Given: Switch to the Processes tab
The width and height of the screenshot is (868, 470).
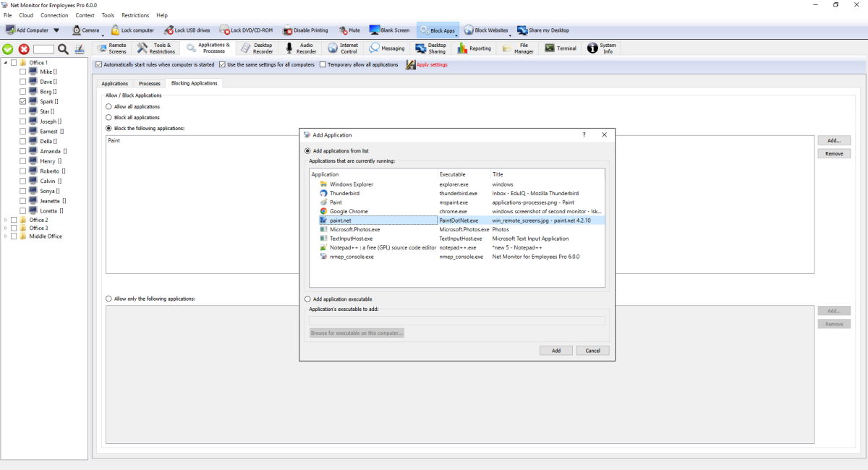Looking at the screenshot, I should pos(149,84).
